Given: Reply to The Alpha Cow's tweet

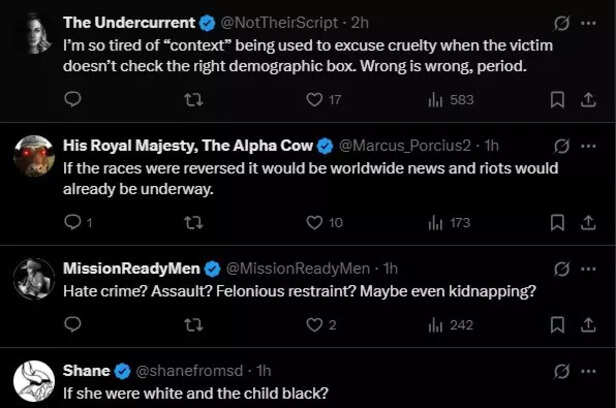Looking at the screenshot, I should tap(72, 222).
